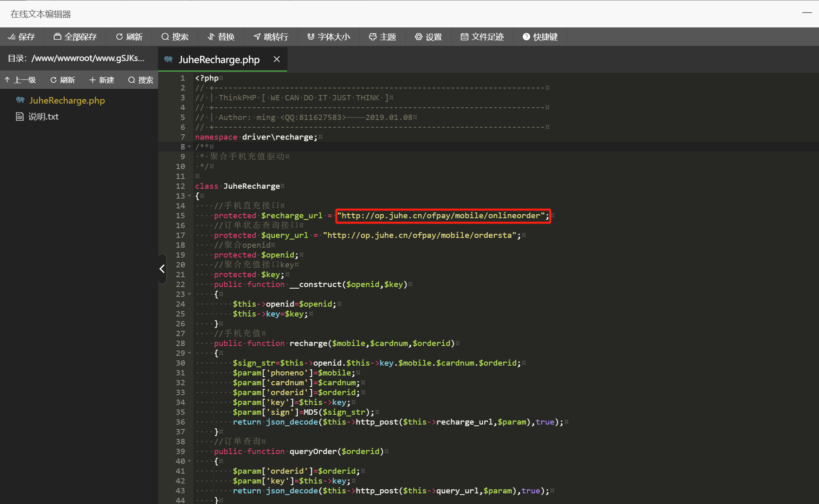Viewport: 819px width, 504px height.
Task: Open 文件足迹 (File history)
Action: click(x=482, y=37)
